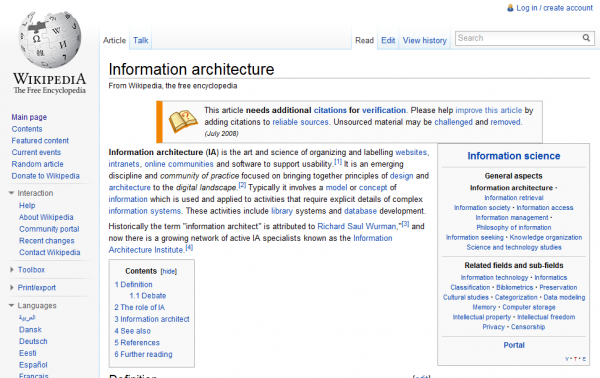Image resolution: width=600 pixels, height=378 pixels.
Task: Open Contact Wikipedia
Action: point(50,252)
